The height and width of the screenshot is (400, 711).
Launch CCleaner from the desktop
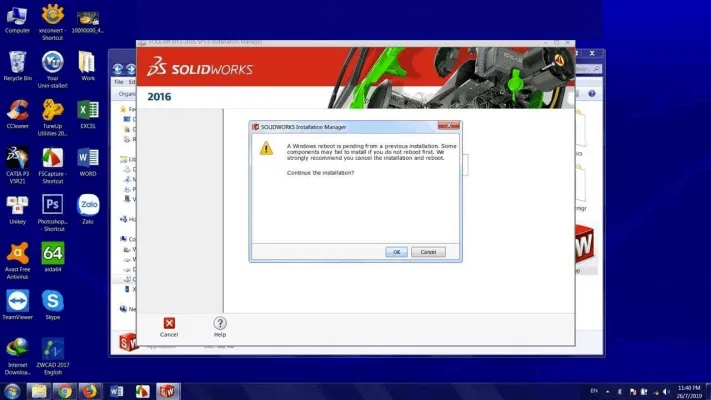click(x=17, y=114)
